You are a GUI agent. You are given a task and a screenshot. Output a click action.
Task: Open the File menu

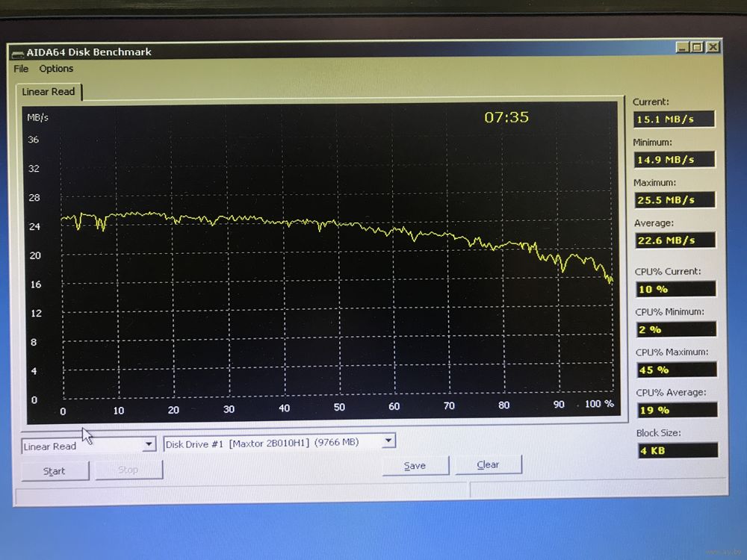click(x=21, y=69)
